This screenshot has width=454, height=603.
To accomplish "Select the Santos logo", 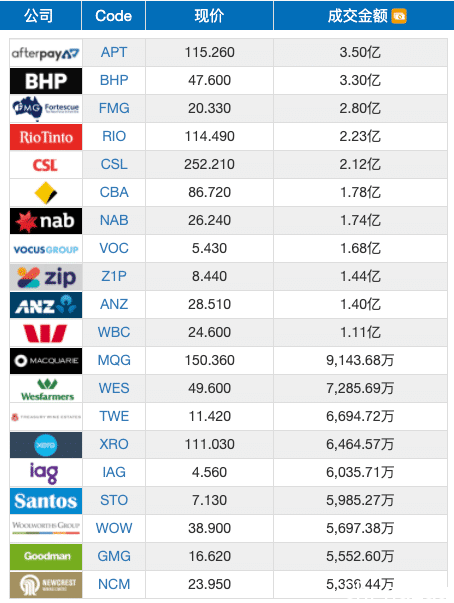I will click(46, 501).
